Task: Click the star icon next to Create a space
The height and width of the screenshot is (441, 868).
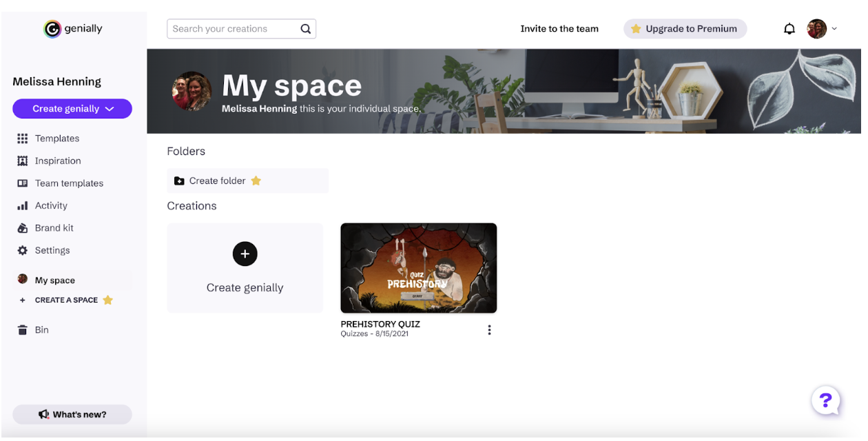Action: pos(107,300)
